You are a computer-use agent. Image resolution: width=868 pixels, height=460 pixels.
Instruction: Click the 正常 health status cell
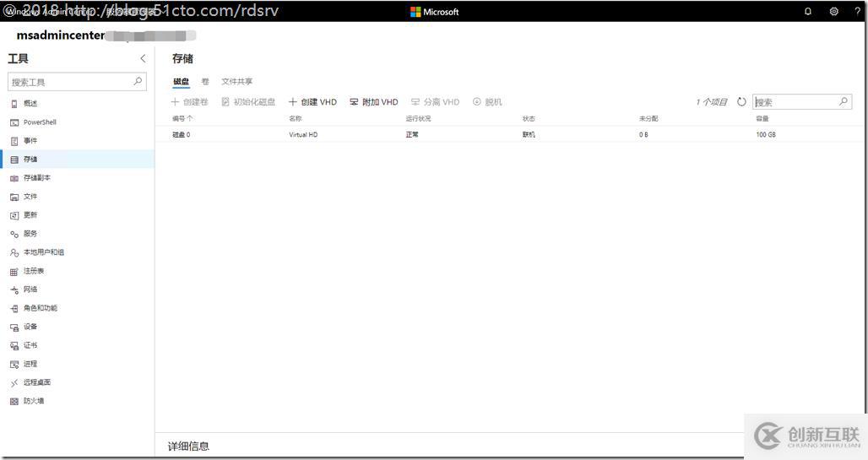coord(412,134)
